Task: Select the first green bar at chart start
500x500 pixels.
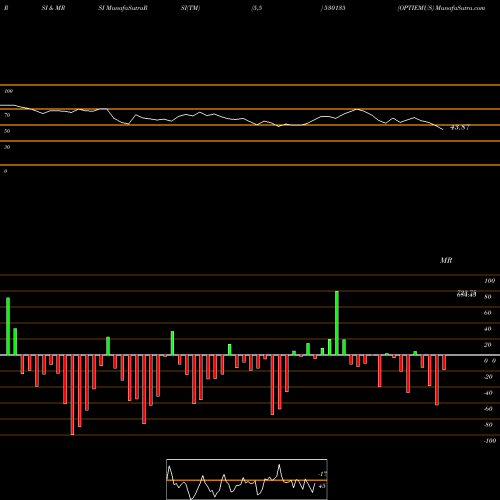Action: pyautogui.click(x=8, y=326)
